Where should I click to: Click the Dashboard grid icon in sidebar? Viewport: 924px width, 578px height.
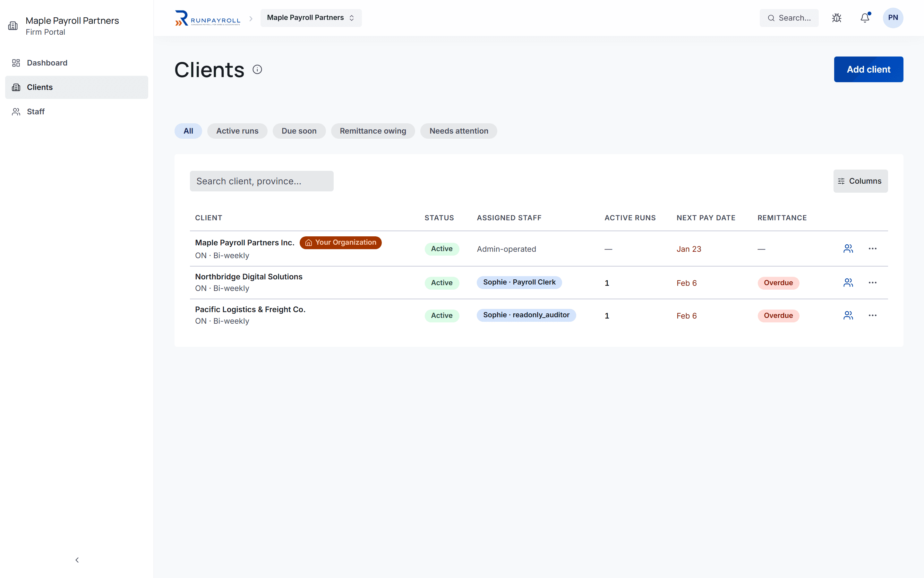click(x=16, y=63)
